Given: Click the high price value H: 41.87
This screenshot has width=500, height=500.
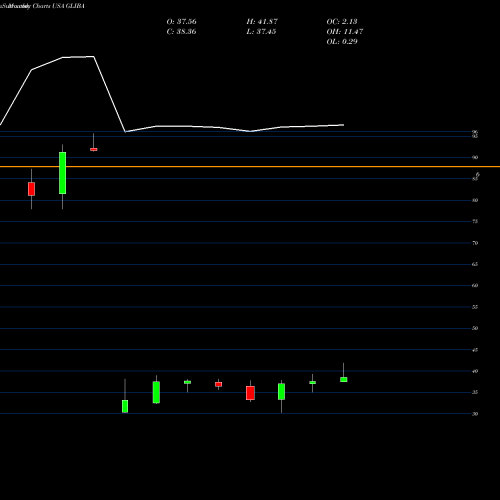Looking at the screenshot, I should tap(262, 22).
